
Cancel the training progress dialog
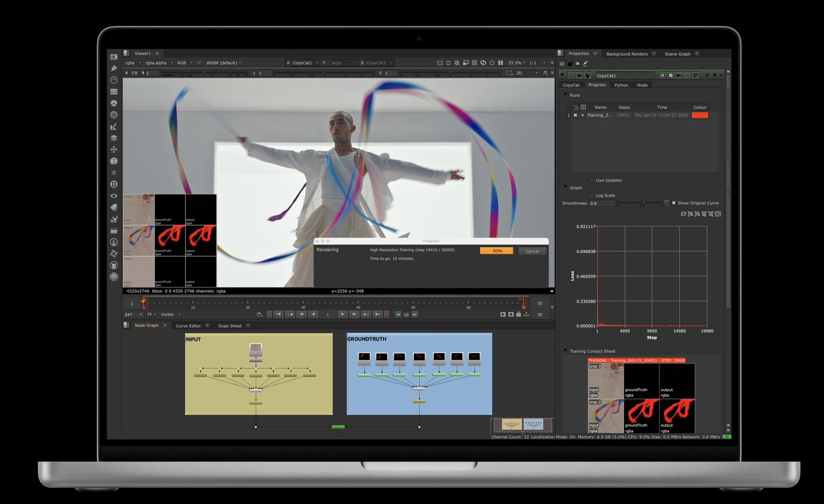coord(532,251)
